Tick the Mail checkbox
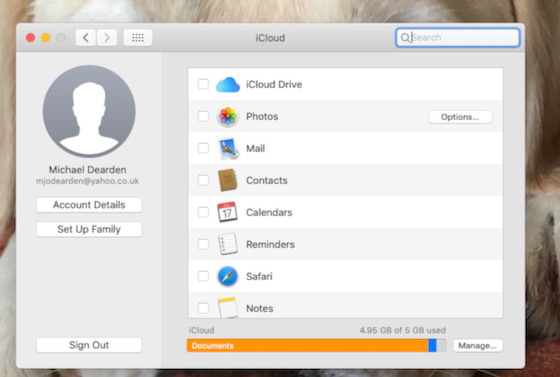 [x=204, y=148]
